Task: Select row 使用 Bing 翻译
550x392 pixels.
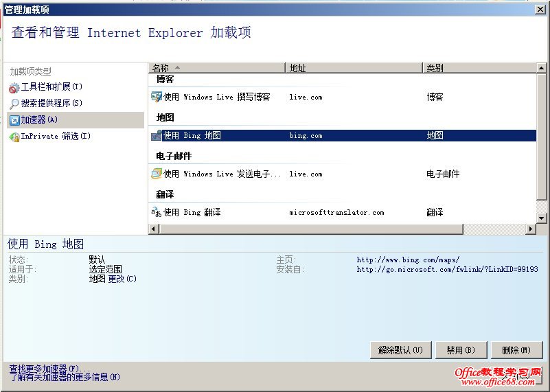Action: tap(343, 213)
